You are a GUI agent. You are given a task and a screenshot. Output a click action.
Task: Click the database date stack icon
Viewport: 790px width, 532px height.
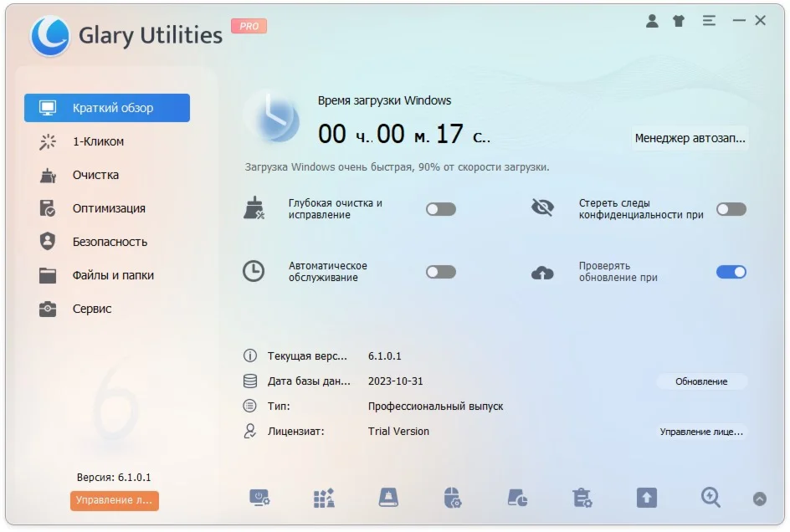250,381
